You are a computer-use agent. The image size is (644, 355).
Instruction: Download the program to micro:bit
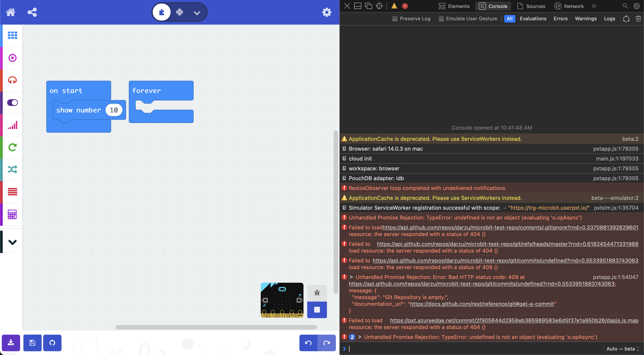pos(11,342)
